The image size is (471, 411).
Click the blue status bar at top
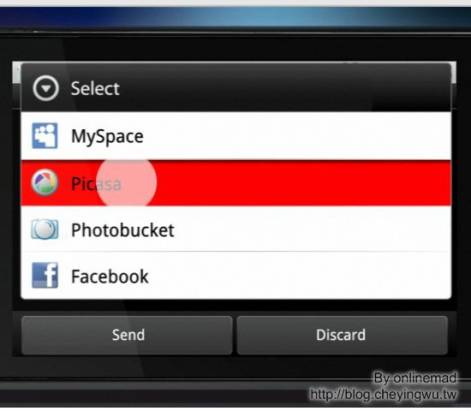(x=235, y=17)
